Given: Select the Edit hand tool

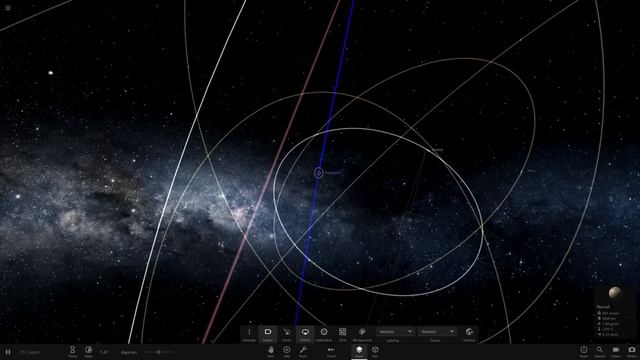Looking at the screenshot, I should pyautogui.click(x=271, y=351).
